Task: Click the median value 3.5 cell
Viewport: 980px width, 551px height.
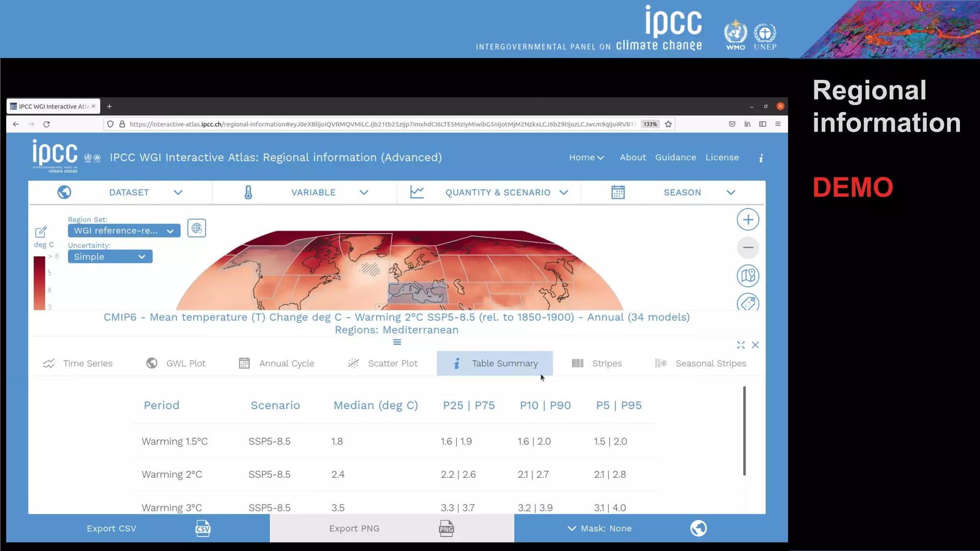Action: click(338, 507)
